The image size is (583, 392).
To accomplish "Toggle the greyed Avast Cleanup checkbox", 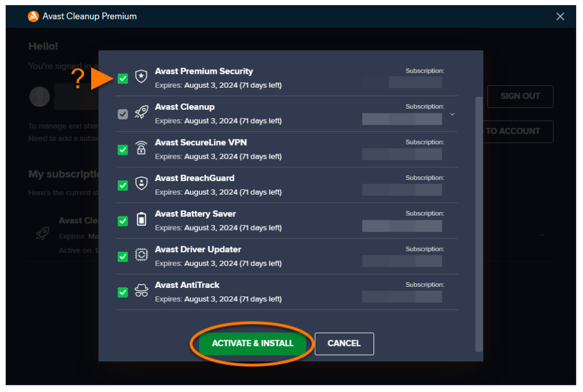I will pyautogui.click(x=123, y=114).
